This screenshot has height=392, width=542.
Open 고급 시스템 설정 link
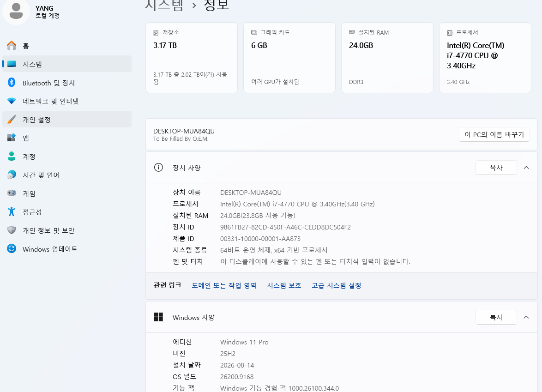(x=337, y=285)
